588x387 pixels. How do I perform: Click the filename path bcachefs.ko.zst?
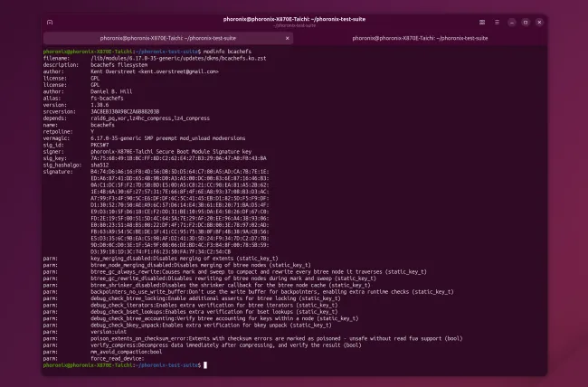tap(178, 58)
